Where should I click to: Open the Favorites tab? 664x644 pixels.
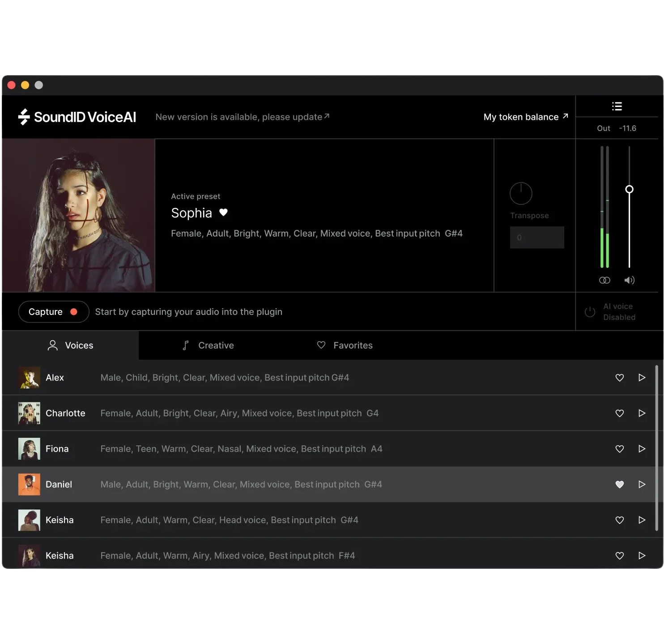[x=345, y=345]
